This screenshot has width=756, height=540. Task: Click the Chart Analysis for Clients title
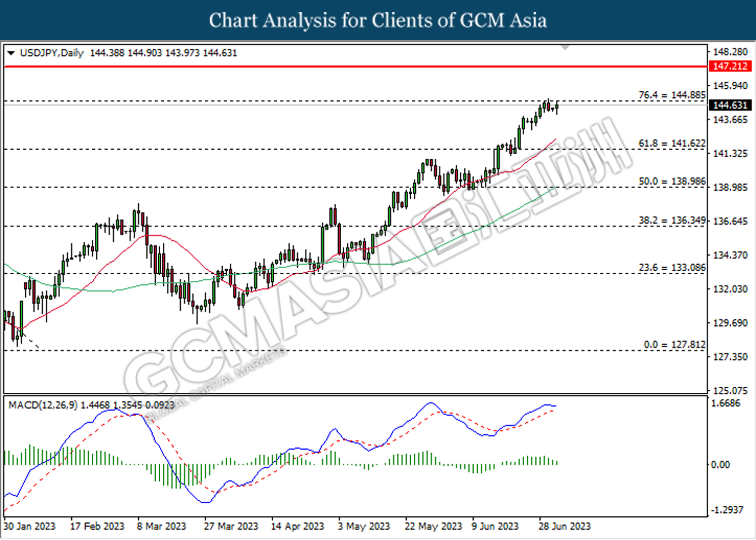(378, 20)
